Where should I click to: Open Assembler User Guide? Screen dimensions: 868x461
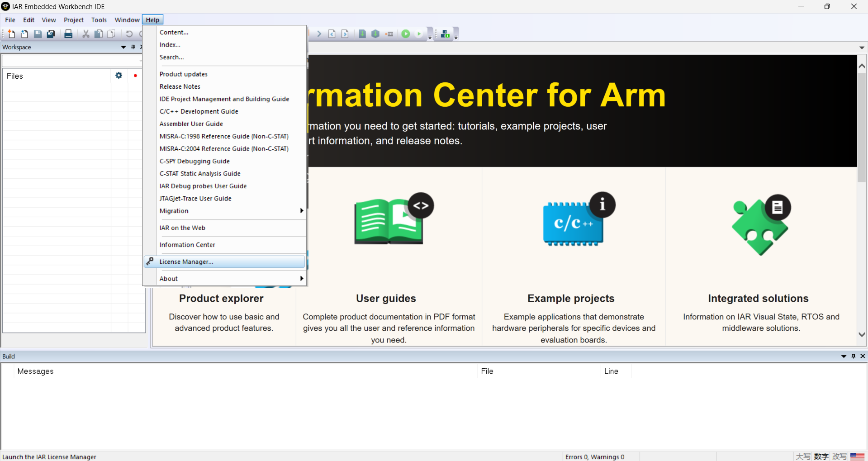pyautogui.click(x=224, y=124)
